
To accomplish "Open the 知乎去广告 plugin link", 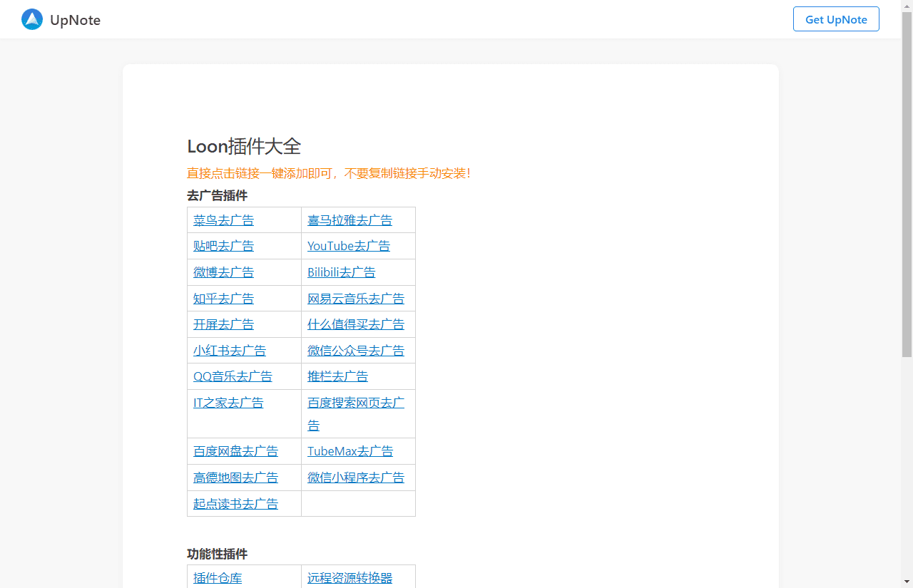I will click(x=223, y=298).
